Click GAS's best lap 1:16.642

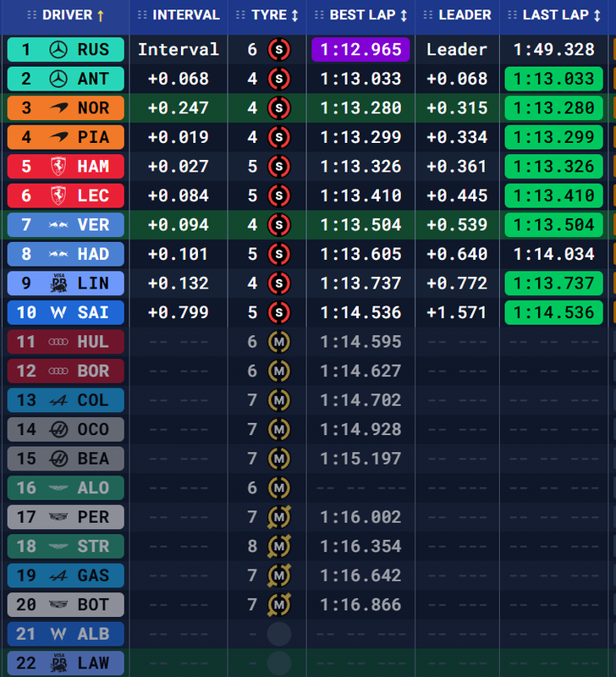[360, 575]
